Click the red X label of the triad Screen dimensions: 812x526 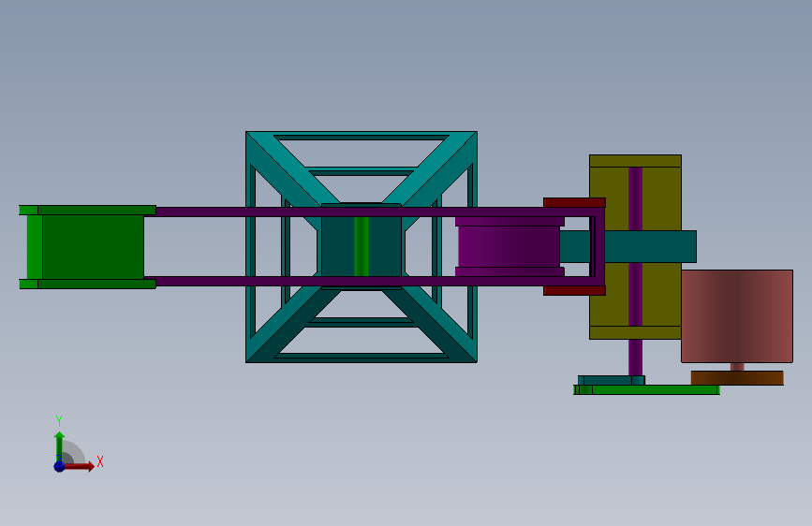100,461
